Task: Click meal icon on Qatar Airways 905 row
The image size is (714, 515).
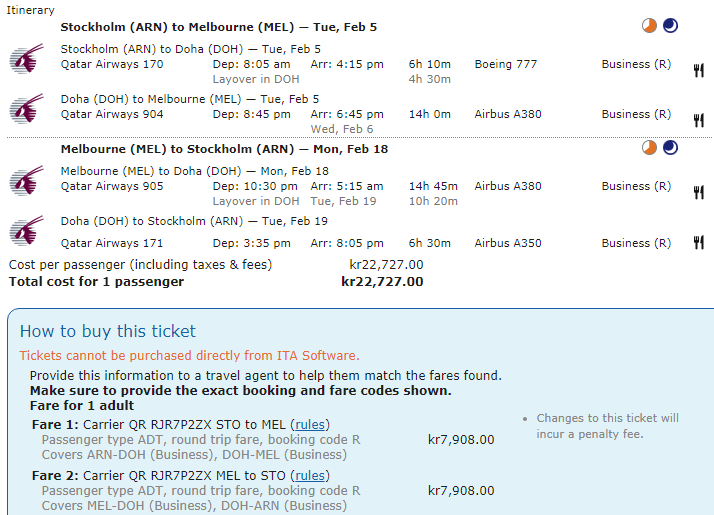Action: coord(698,192)
